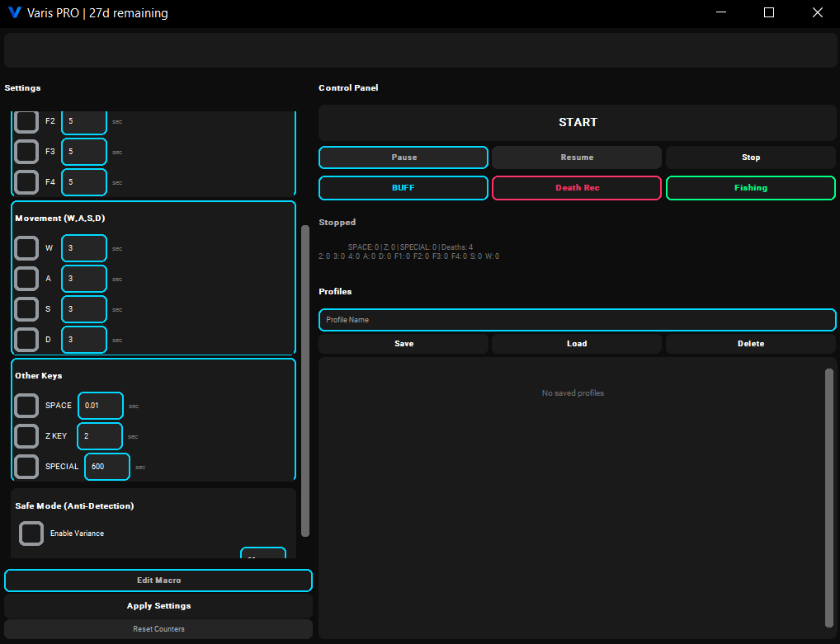Toggle the SPACE key checkbox
Viewport: 840px width, 644px height.
click(x=26, y=406)
